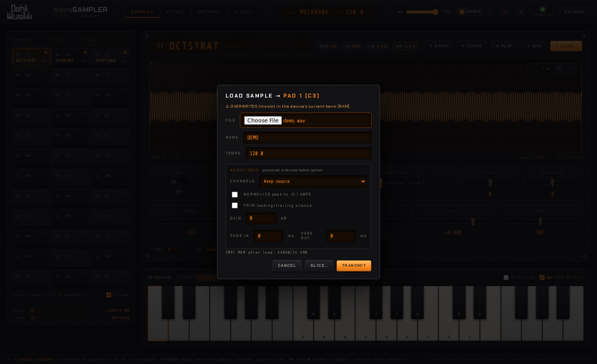Click the speaker volume icon

coord(401,12)
